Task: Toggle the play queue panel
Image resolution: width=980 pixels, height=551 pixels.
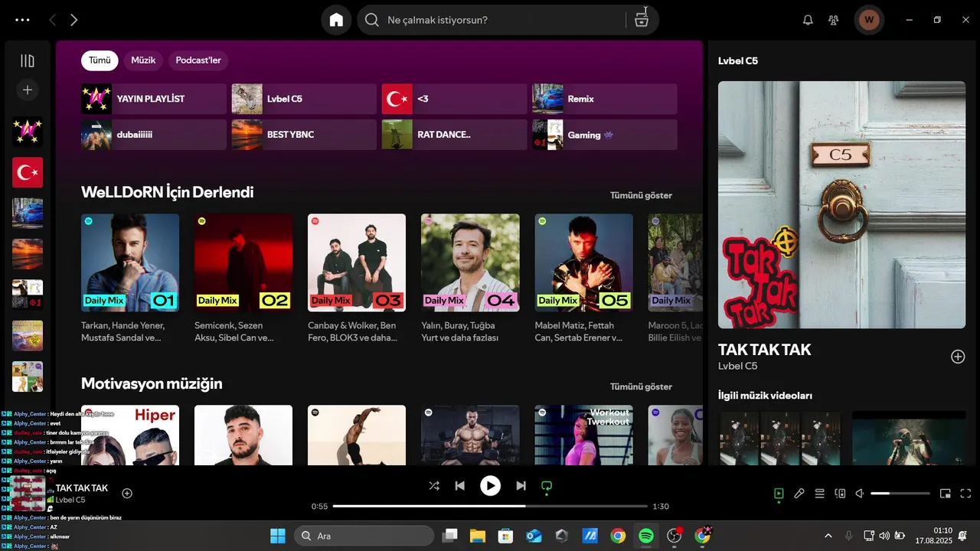Action: 819,494
